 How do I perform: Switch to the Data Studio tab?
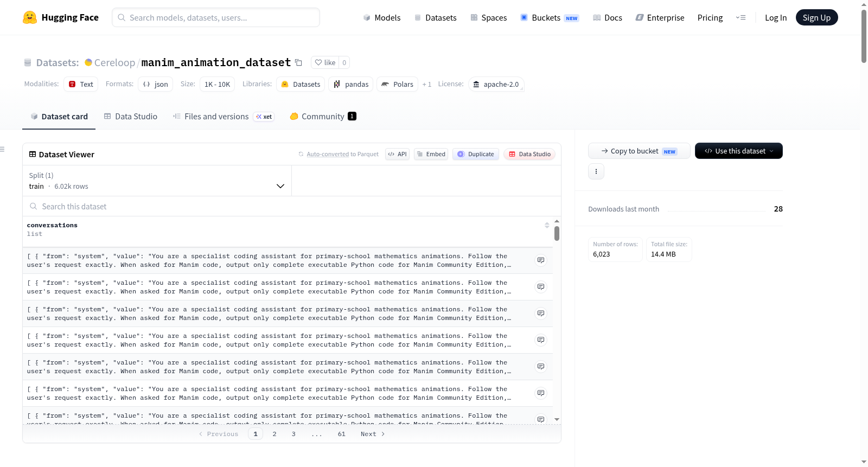coord(131,117)
